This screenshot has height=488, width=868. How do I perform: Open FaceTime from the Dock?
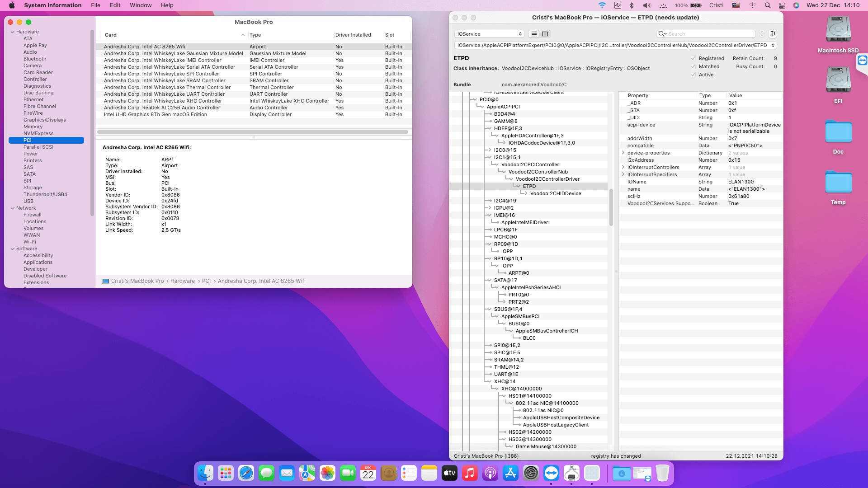point(348,473)
